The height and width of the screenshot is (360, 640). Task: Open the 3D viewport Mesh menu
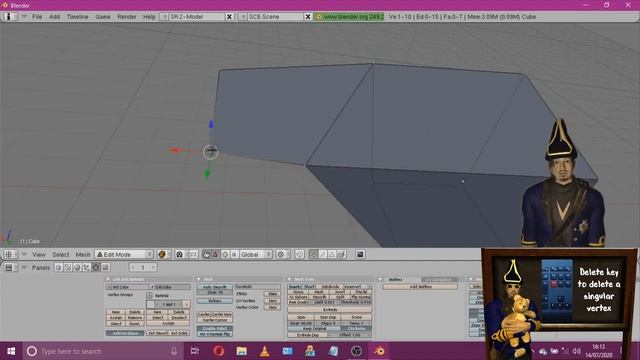[83, 254]
